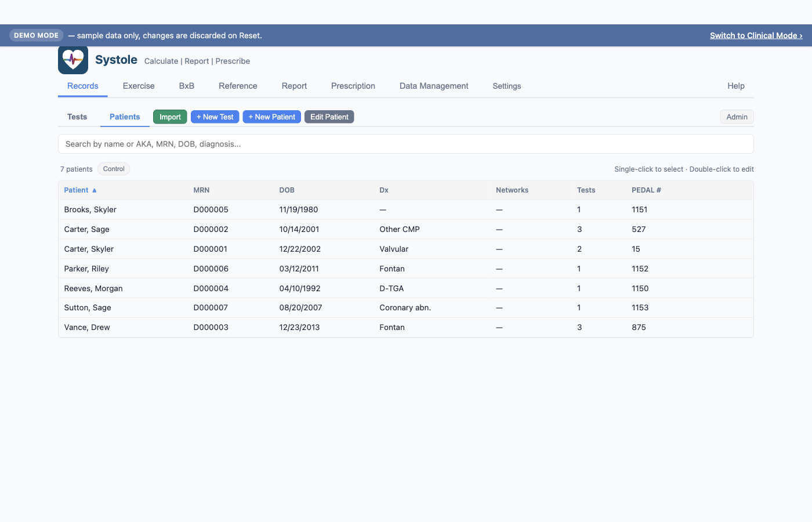Image resolution: width=812 pixels, height=522 pixels.
Task: Open the Report tab
Action: 295,86
